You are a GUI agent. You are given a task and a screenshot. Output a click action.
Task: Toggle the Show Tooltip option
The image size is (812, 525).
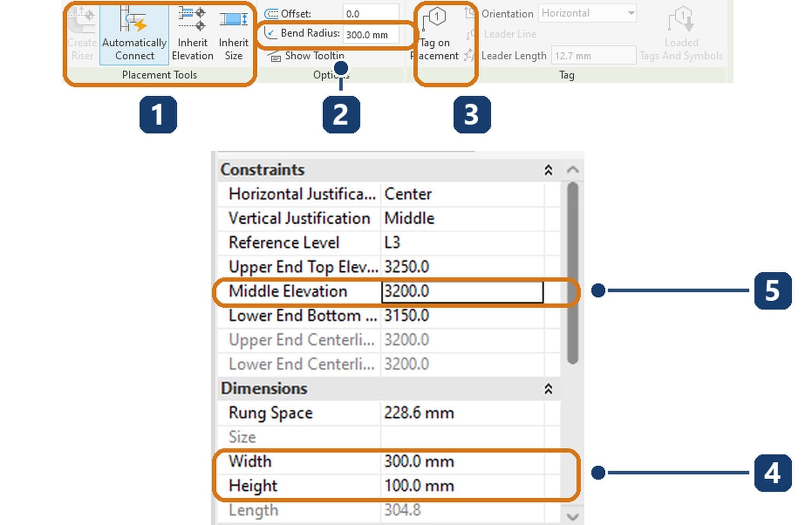coord(307,56)
